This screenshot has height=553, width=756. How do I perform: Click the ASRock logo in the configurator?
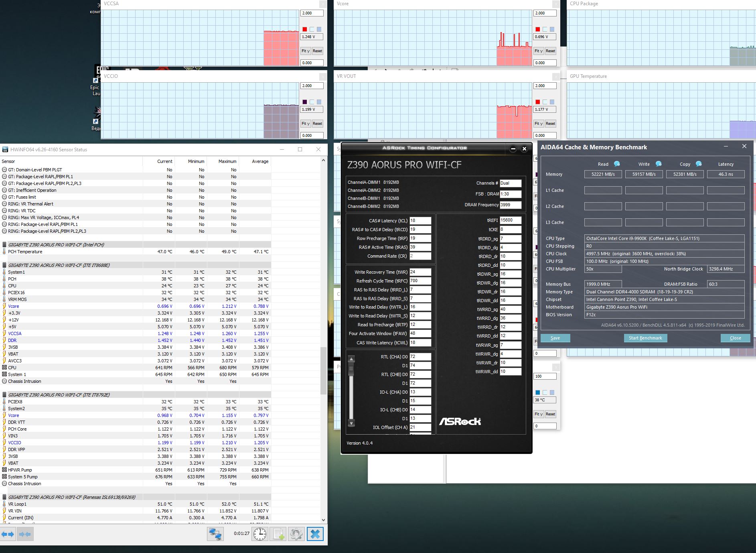click(460, 421)
